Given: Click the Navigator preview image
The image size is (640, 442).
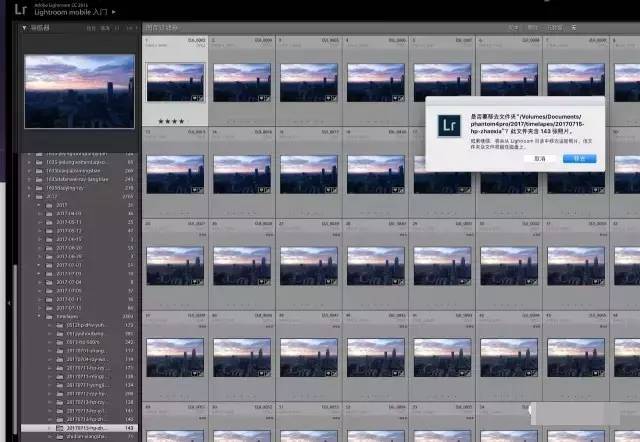Looking at the screenshot, I should pyautogui.click(x=78, y=90).
